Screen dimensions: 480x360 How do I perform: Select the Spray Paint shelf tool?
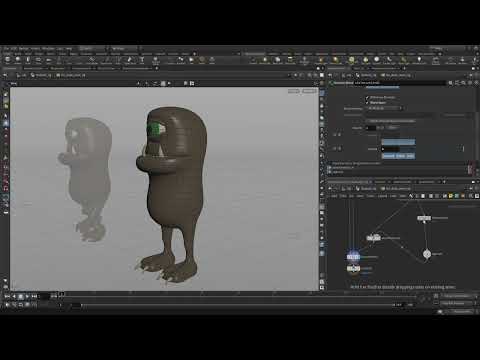(x=130, y=60)
